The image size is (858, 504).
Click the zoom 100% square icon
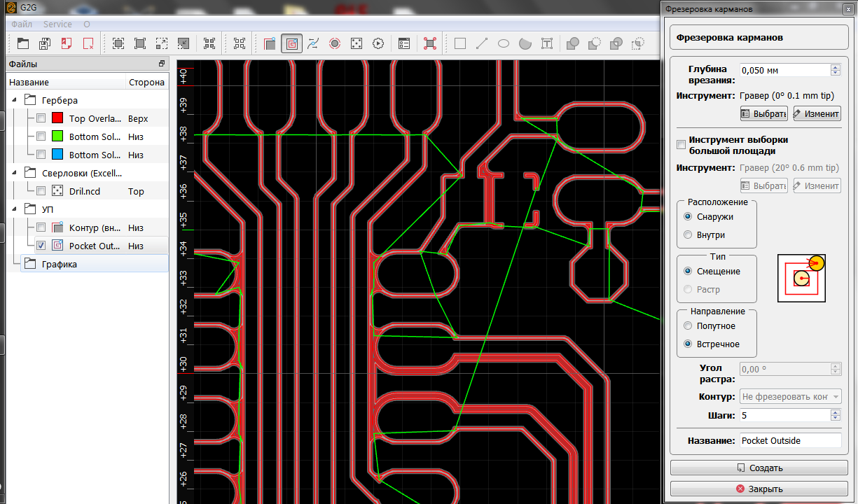click(140, 43)
